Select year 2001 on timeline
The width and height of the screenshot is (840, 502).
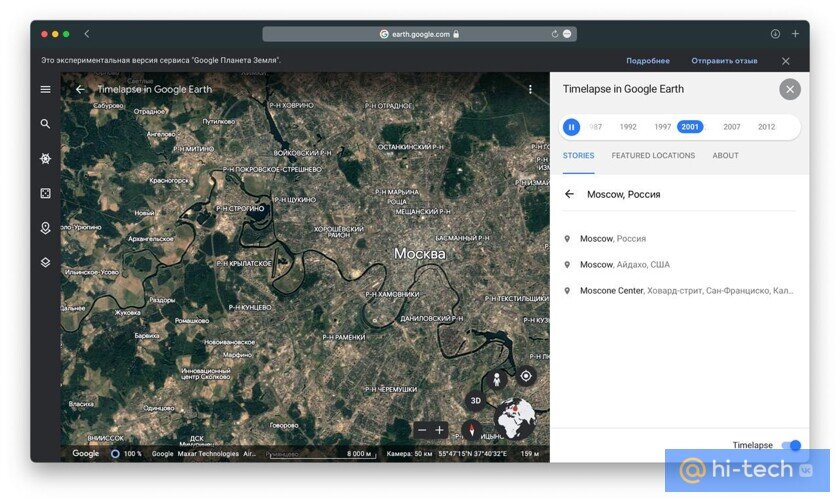point(690,127)
